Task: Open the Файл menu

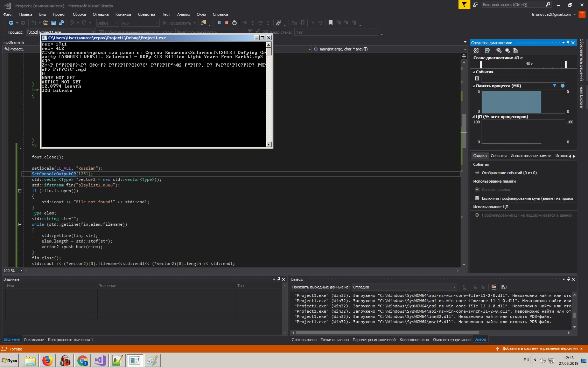Action: (8, 14)
